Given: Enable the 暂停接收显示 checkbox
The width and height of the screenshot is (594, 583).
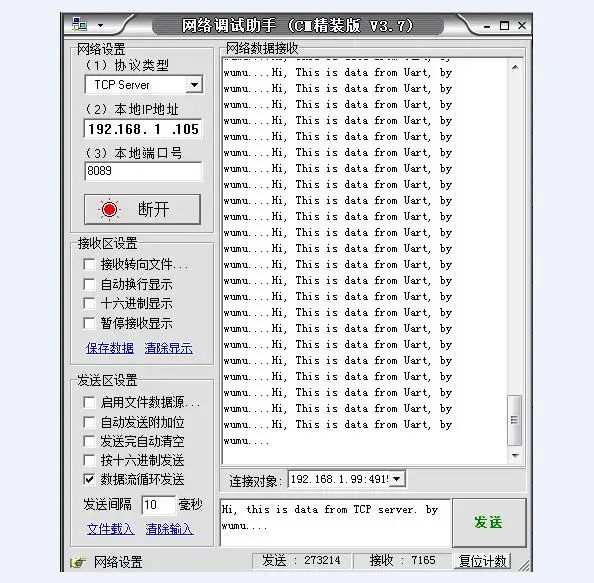Looking at the screenshot, I should coord(89,323).
